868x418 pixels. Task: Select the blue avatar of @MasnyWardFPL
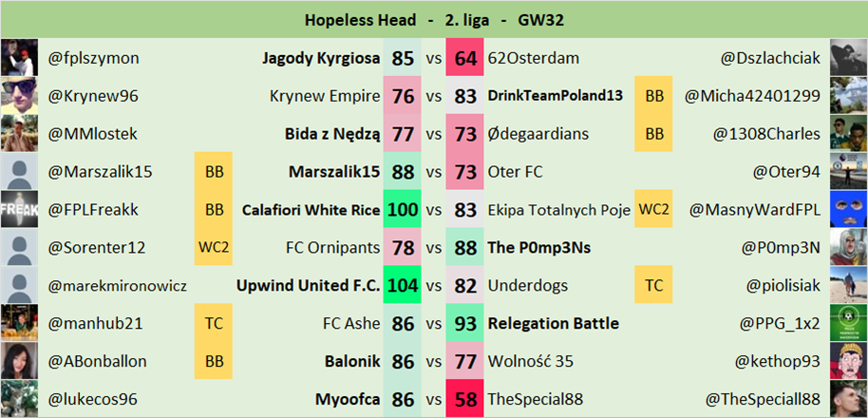(x=848, y=209)
